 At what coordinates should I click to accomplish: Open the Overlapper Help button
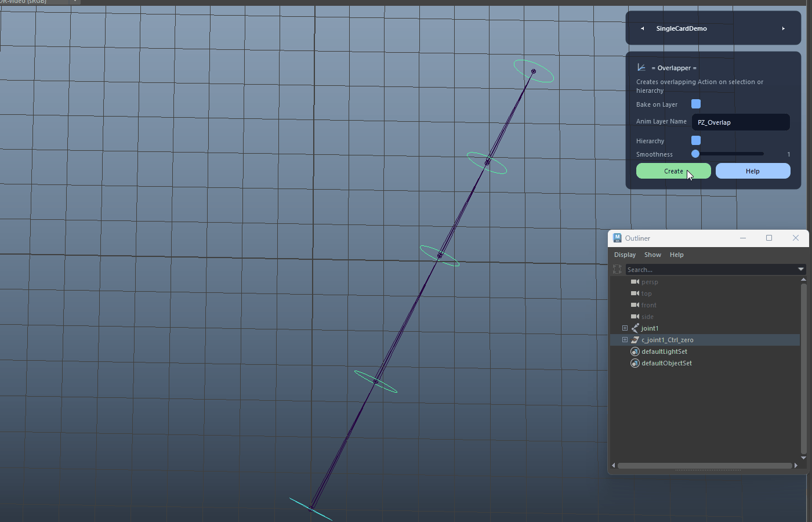(753, 171)
